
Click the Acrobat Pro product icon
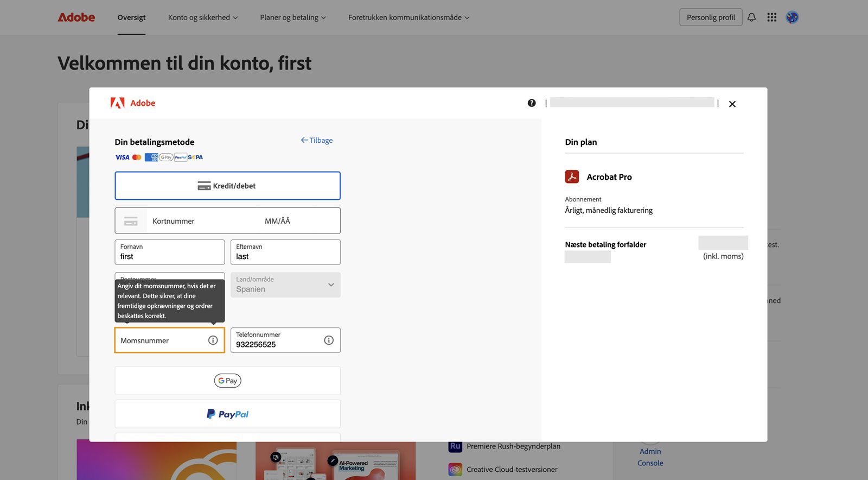572,177
